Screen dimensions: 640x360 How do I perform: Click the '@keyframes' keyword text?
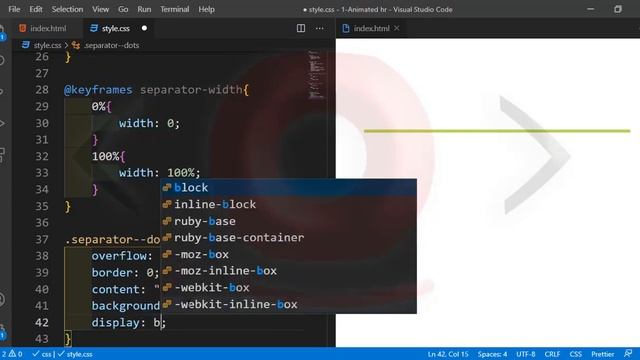(98, 90)
